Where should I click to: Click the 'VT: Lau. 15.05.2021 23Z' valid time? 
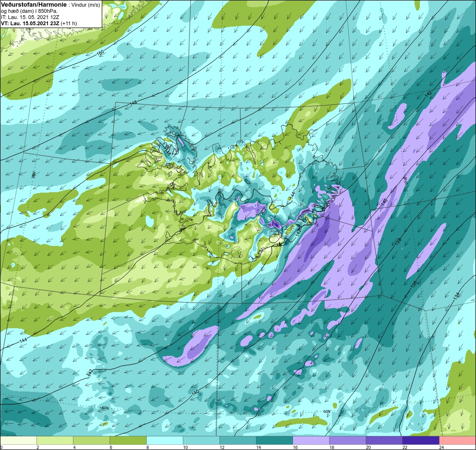click(30, 23)
